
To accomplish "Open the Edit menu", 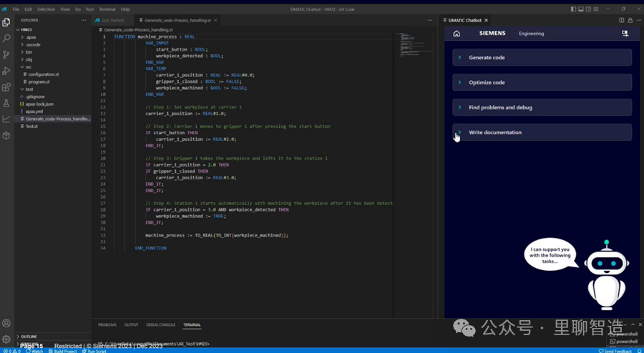I will pos(28,9).
